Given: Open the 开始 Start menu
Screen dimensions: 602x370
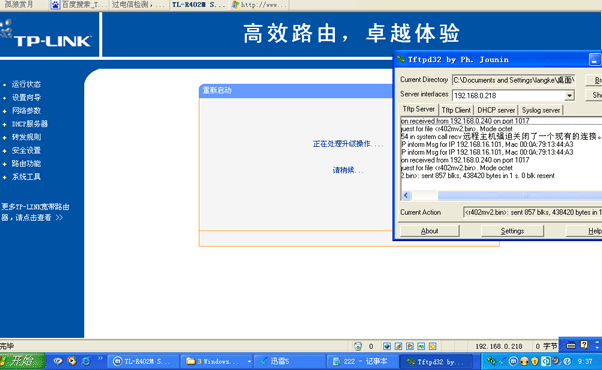Looking at the screenshot, I should point(22,361).
